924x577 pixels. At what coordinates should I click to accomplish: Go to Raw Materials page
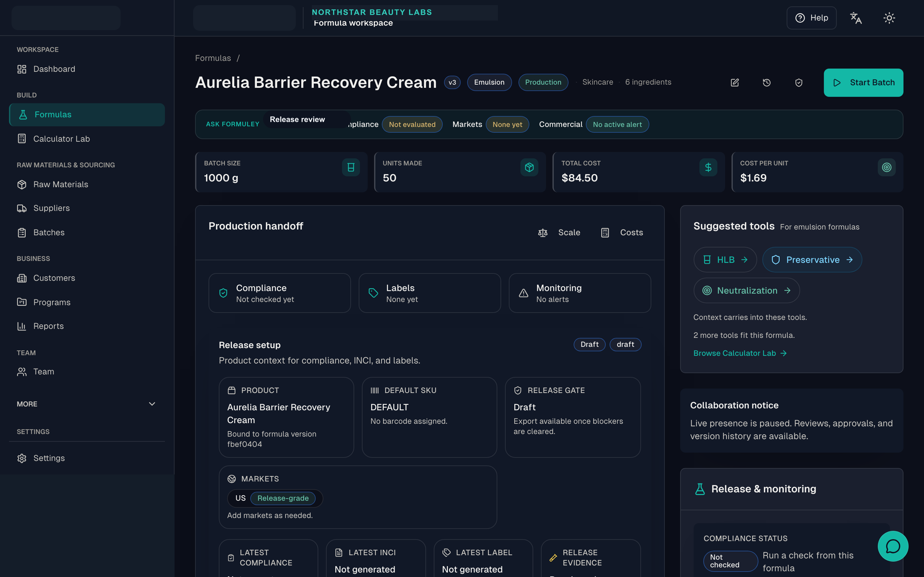point(61,184)
